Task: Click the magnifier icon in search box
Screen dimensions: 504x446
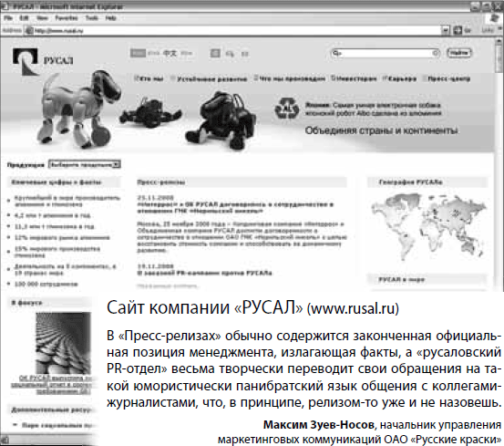Action: (x=336, y=53)
